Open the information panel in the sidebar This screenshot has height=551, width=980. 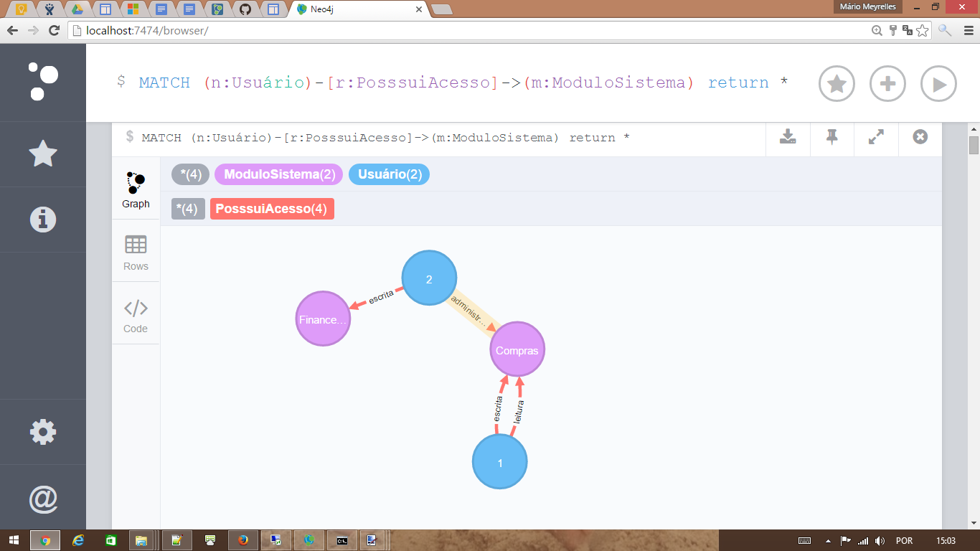pos(42,220)
